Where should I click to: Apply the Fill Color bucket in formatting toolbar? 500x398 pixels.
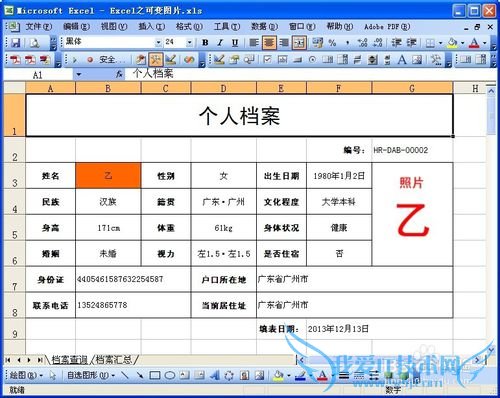coord(452,42)
